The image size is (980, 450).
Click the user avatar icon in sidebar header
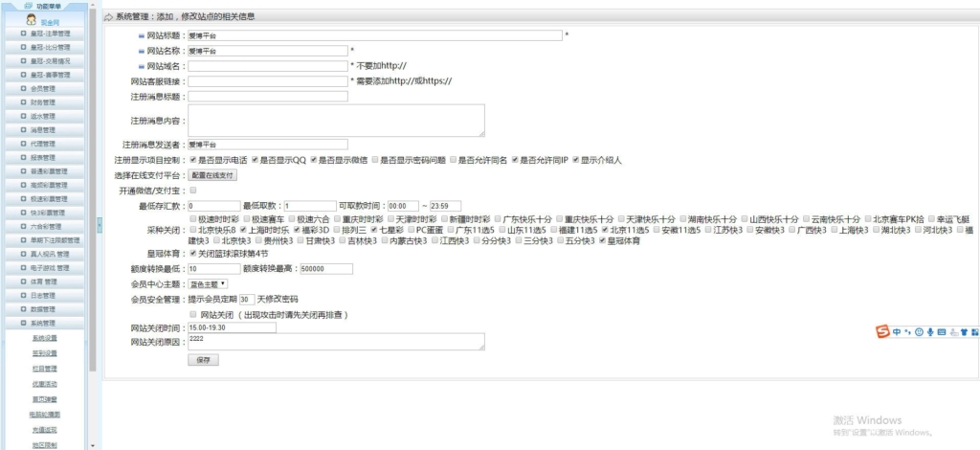point(32,20)
